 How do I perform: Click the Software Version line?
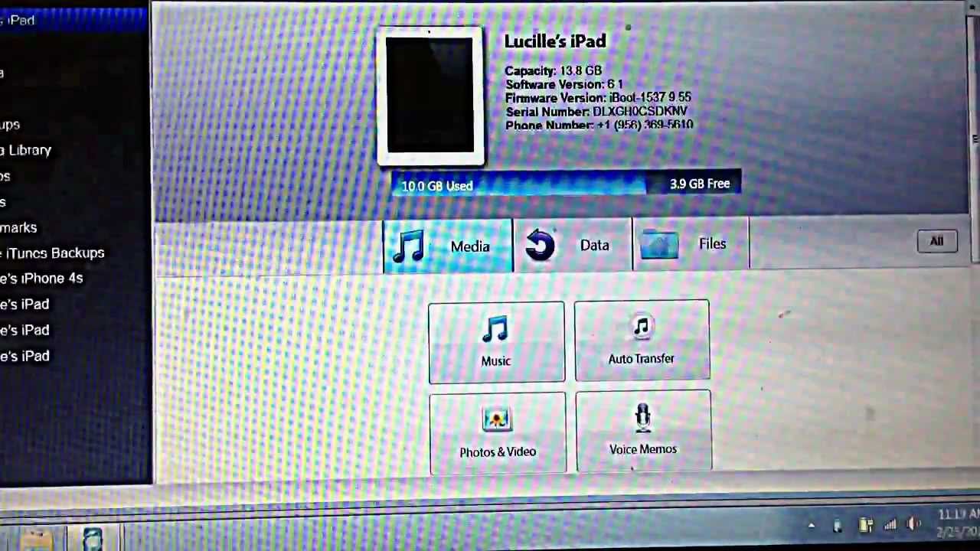click(x=564, y=84)
